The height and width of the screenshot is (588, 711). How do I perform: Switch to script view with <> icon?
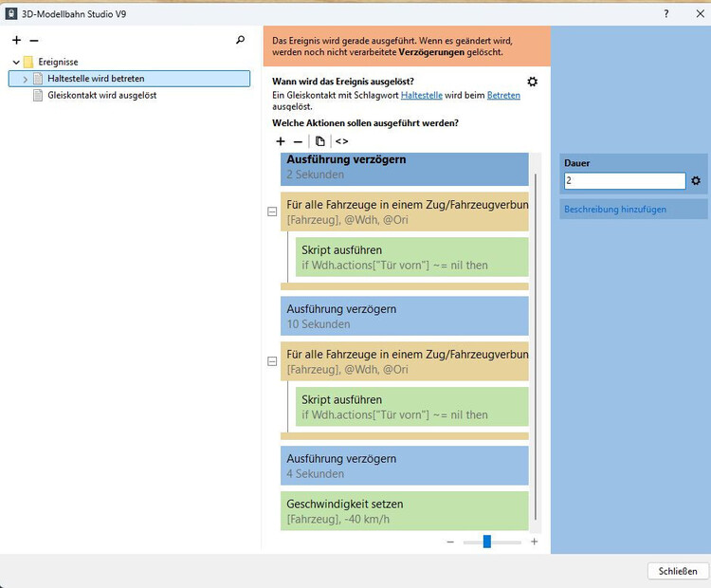(x=342, y=141)
